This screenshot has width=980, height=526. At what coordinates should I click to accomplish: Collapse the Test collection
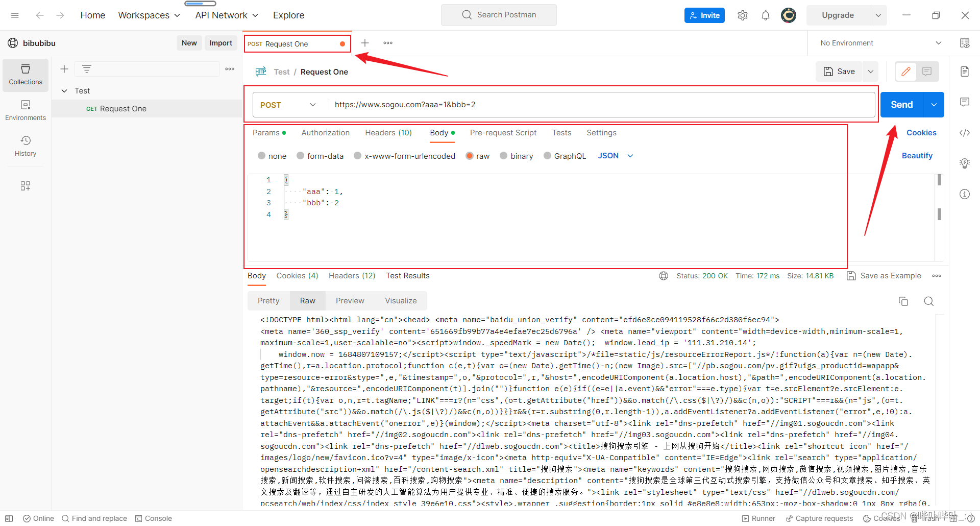pos(64,91)
